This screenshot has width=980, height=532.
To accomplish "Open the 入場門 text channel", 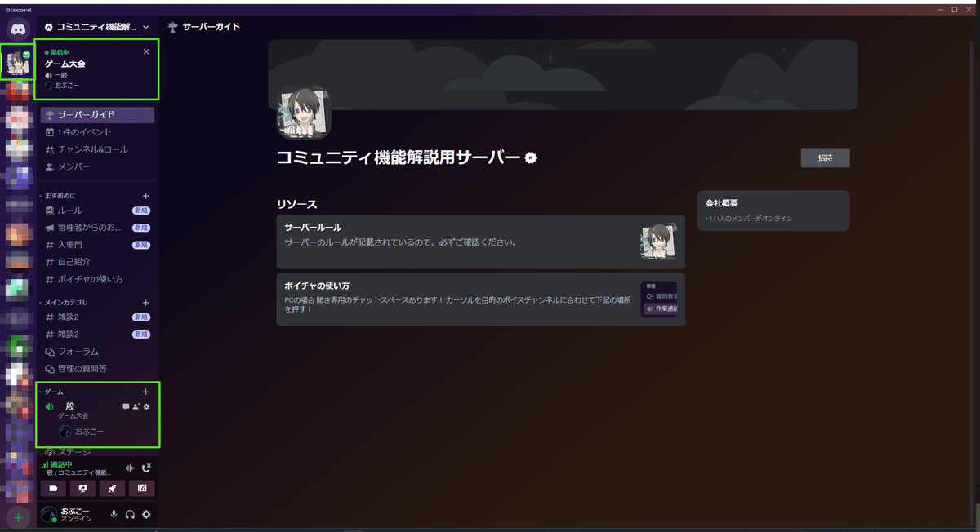I will [97, 245].
